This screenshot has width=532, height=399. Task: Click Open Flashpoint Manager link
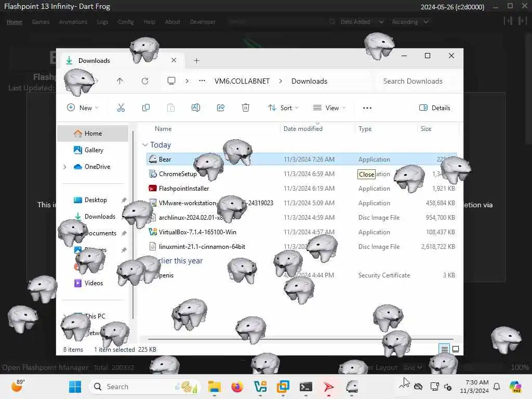pyautogui.click(x=45, y=367)
